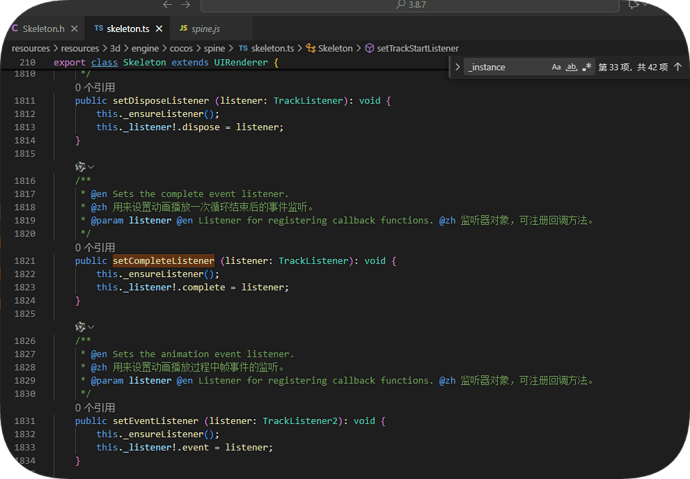The image size is (690, 479).
Task: Click this._listener!.dispose on line 1813
Action: tap(158, 127)
